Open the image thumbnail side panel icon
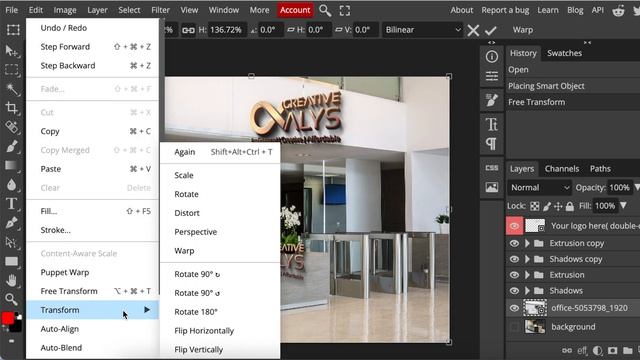The image size is (640, 360). coord(491,187)
